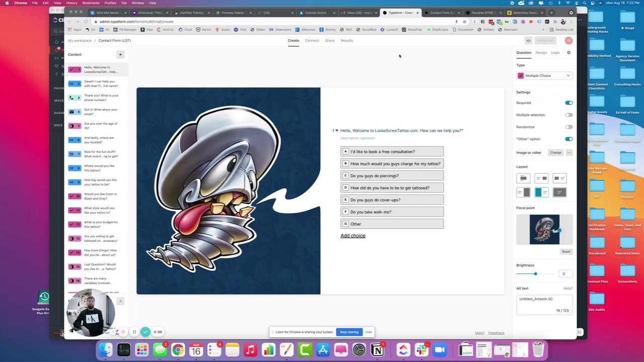This screenshot has width=644, height=362.
Task: Open Google Chrome in the Dock
Action: coord(178,349)
